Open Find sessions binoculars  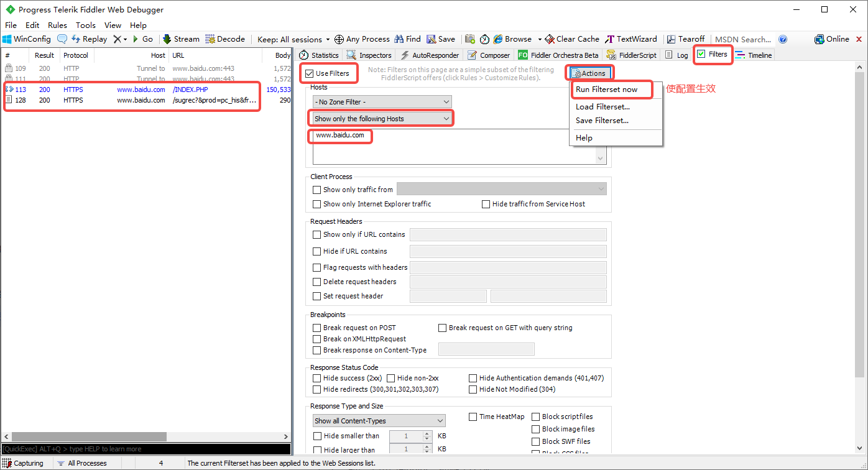[x=407, y=39]
